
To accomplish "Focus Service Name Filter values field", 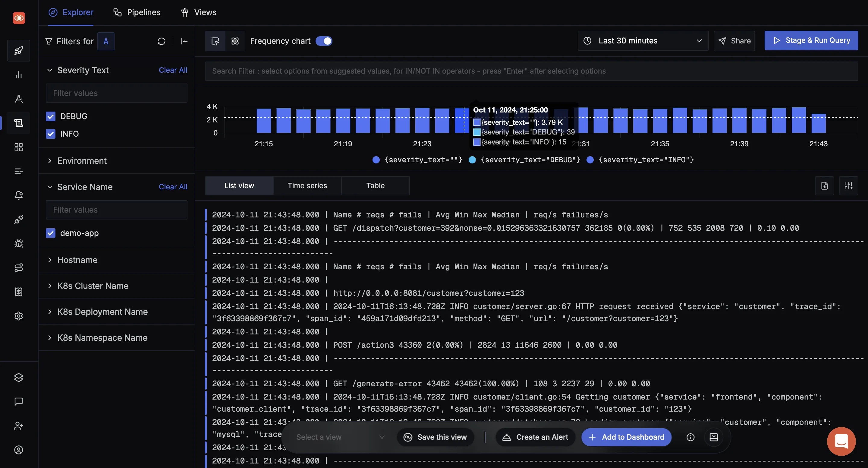I will point(116,210).
